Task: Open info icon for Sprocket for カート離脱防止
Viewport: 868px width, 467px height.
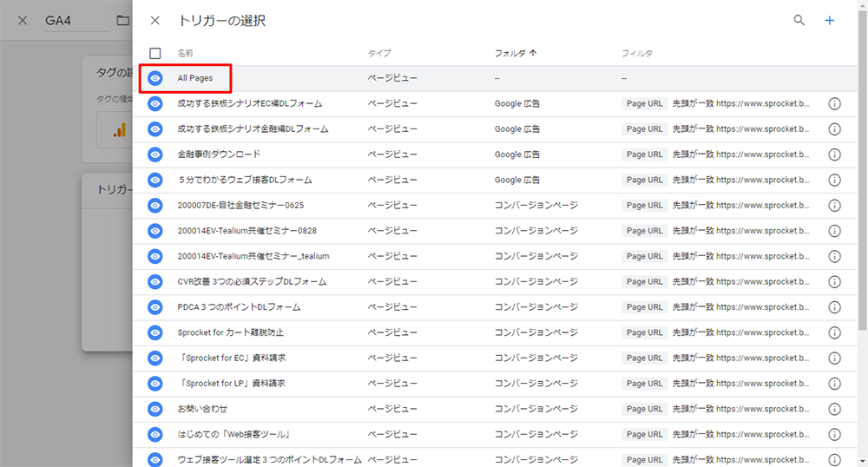Action: pyautogui.click(x=834, y=332)
